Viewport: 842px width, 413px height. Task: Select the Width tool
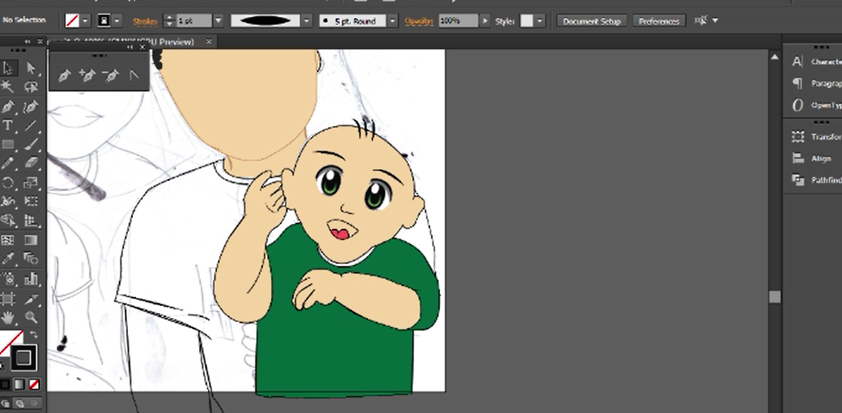(8, 201)
